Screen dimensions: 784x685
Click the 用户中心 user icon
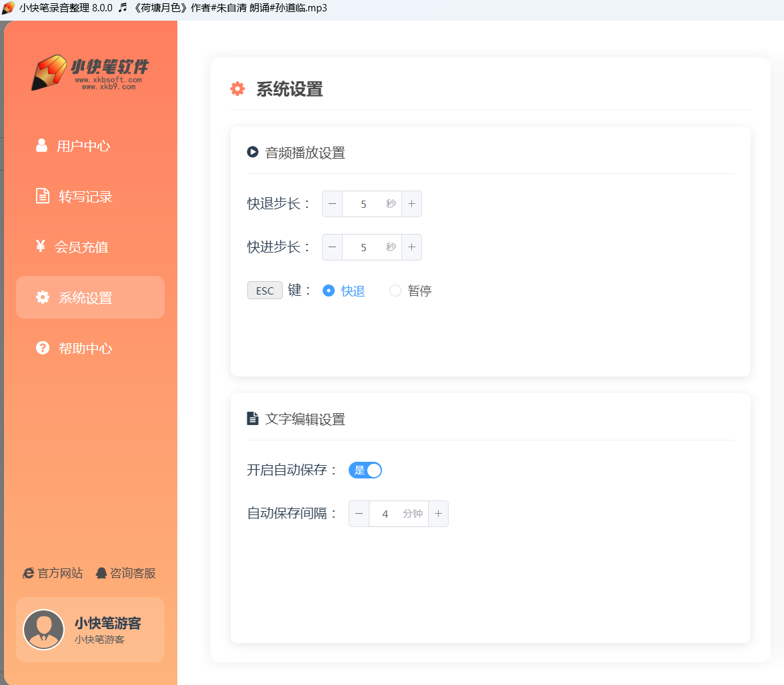42,145
